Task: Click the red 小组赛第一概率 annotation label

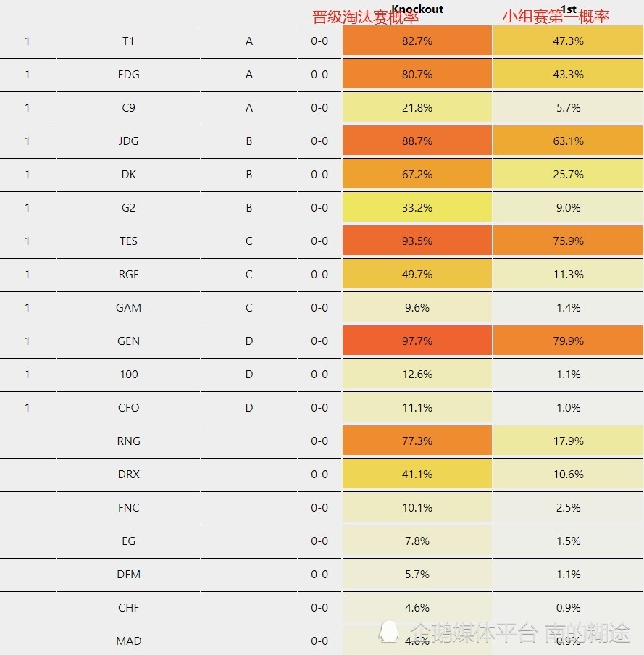Action: (x=556, y=17)
